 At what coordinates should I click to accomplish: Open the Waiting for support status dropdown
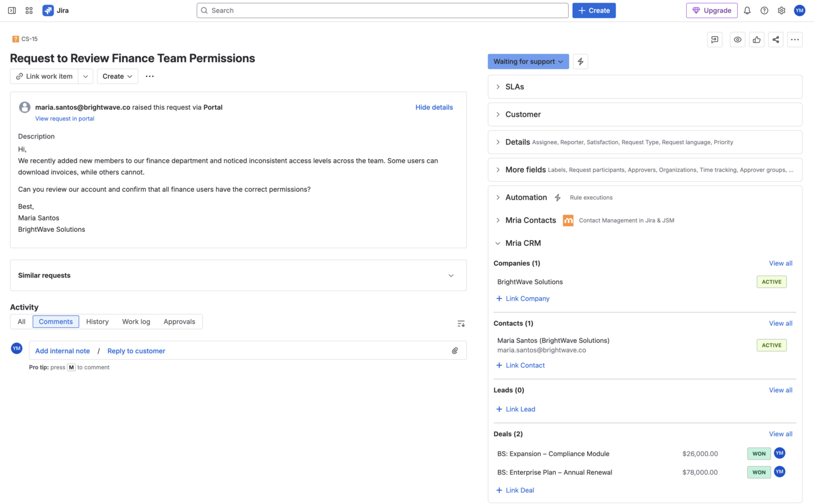pos(528,61)
